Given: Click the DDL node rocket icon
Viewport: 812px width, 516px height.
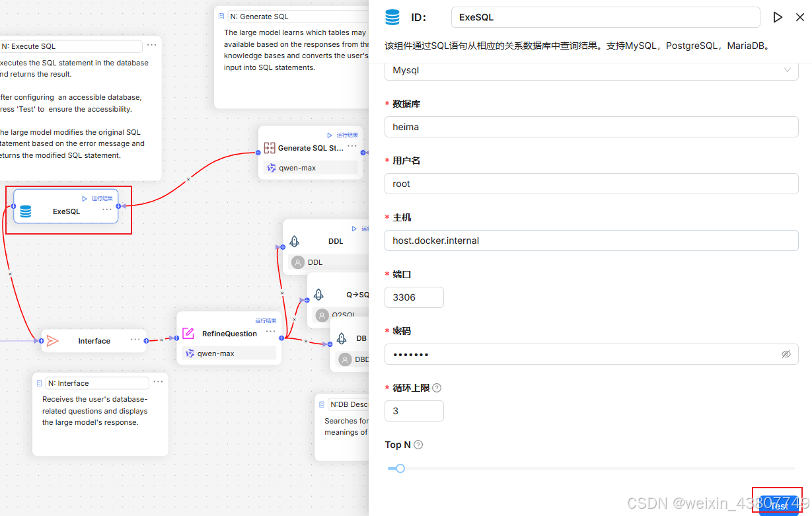Looking at the screenshot, I should (x=295, y=241).
